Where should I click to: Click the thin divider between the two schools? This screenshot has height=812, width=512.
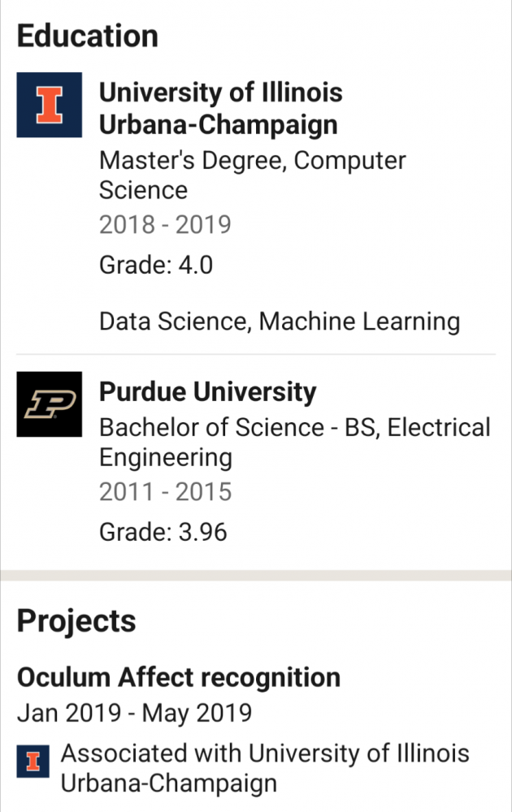297,355
